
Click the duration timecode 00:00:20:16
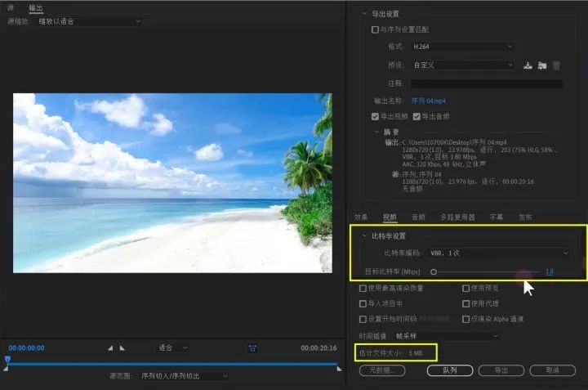318,348
